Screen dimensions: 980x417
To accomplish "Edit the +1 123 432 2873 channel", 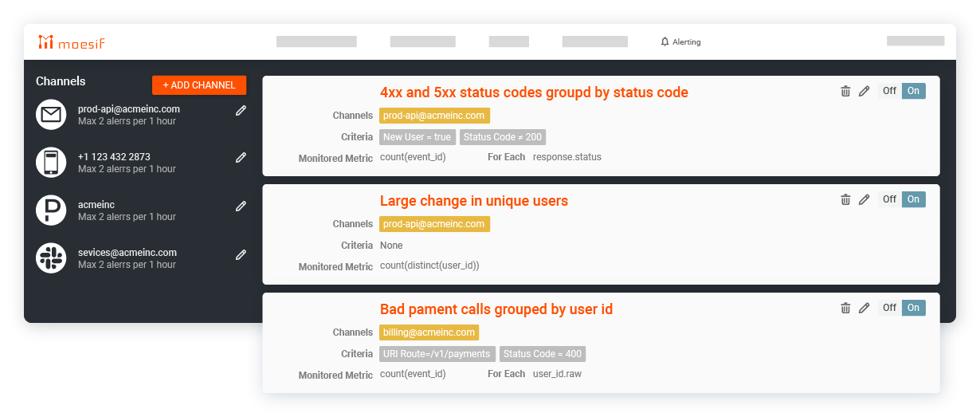I will click(x=241, y=159).
